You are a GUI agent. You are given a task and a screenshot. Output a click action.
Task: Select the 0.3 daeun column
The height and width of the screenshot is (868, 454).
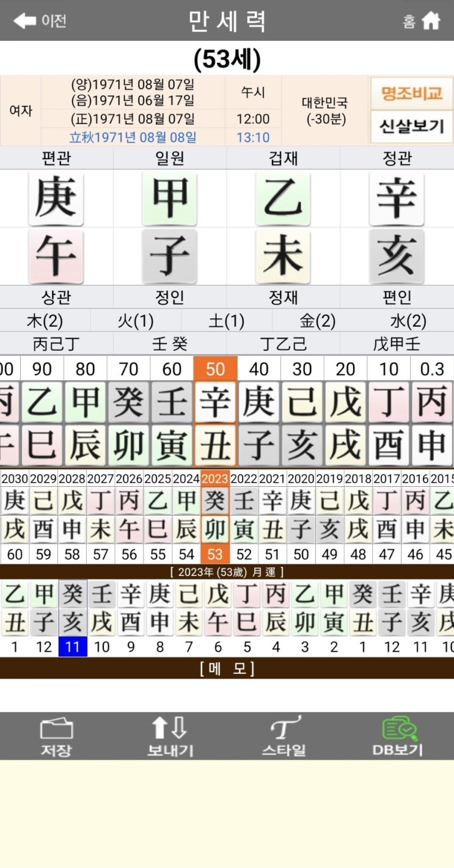pos(432,411)
